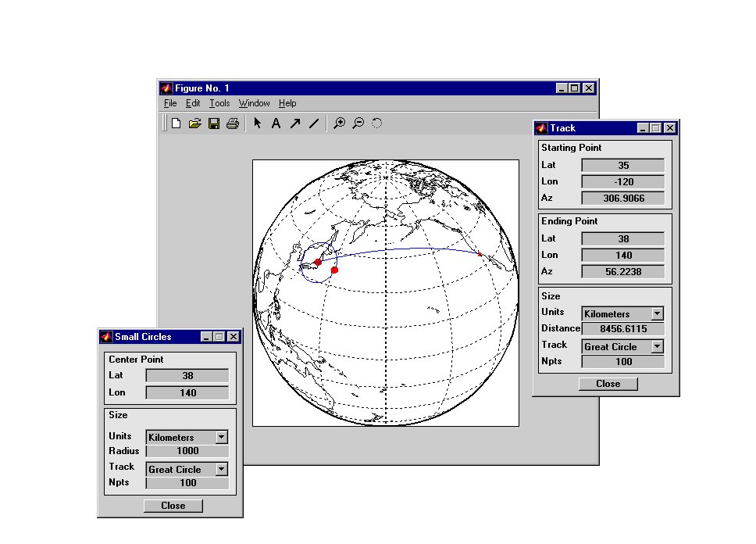Edit Npts field in Small Circles window
This screenshot has height=544, width=756.
click(x=187, y=483)
